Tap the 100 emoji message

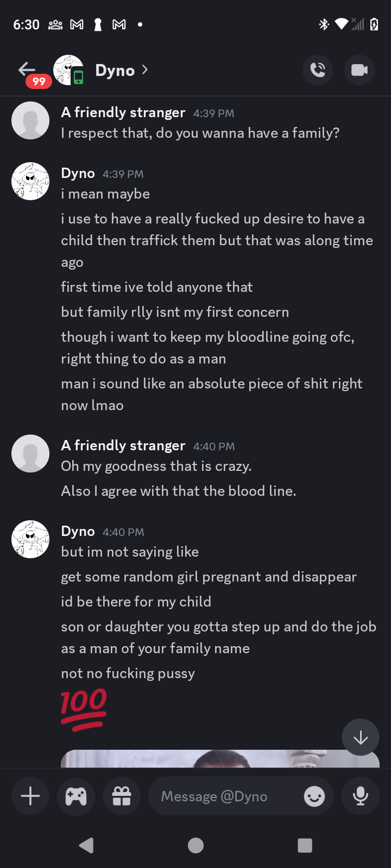pos(84,709)
